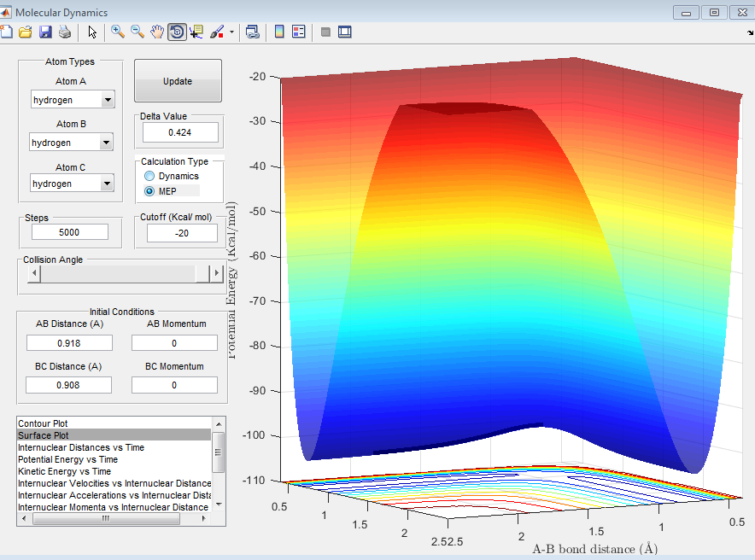Select Contour Plot in the list

tap(43, 423)
